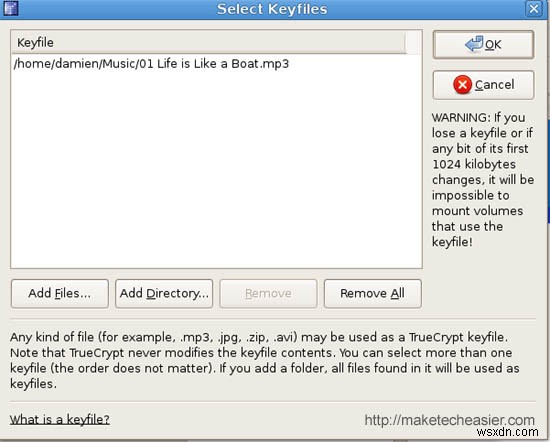The image size is (550, 442).
Task: Cancel the keyfile selection dialog
Action: pyautogui.click(x=483, y=85)
